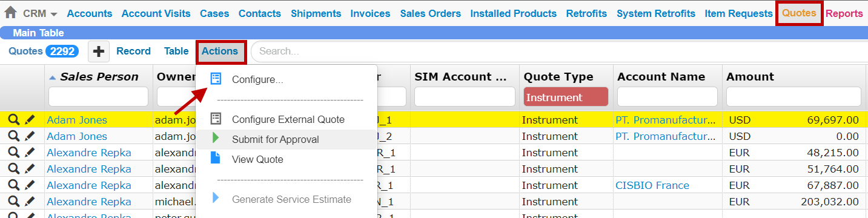This screenshot has height=218, width=868.
Task: View record in USD 0.00 row (magnifier)
Action: (13, 136)
